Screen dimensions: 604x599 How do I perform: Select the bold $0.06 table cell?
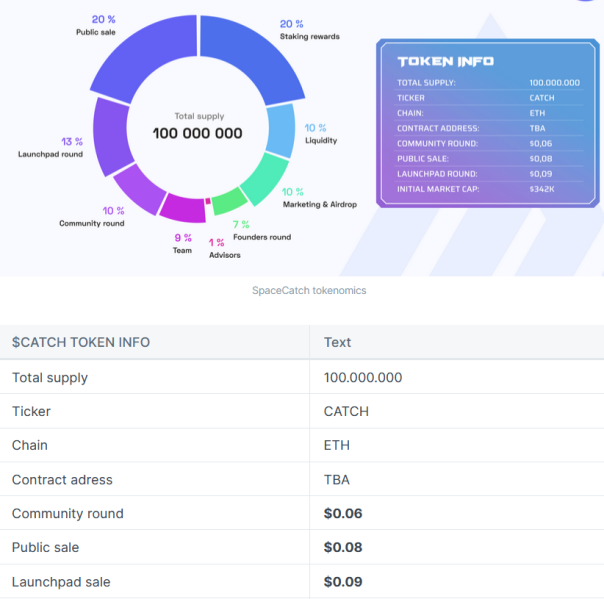(x=343, y=513)
